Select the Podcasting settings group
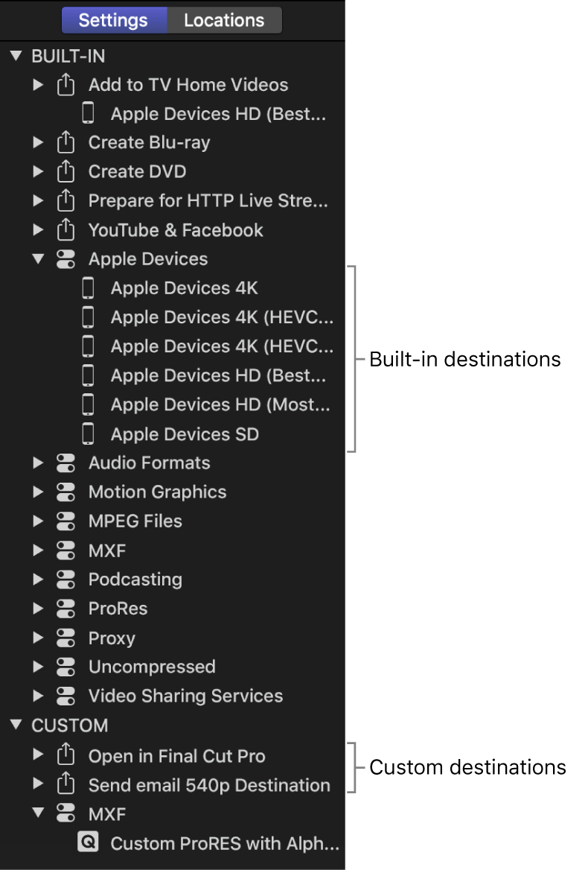 point(135,580)
